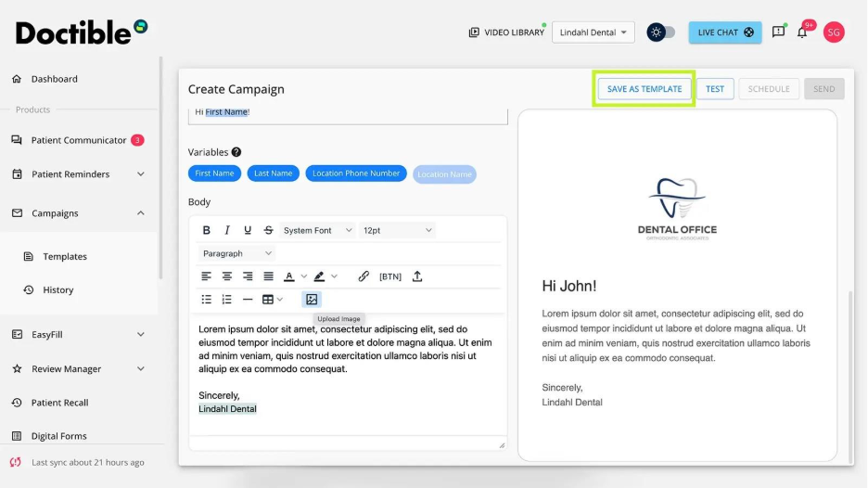Open the notifications bell

point(802,32)
